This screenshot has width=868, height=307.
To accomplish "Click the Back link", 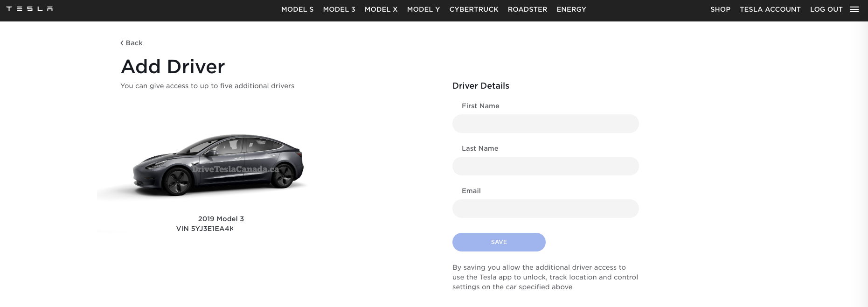I will (135, 43).
